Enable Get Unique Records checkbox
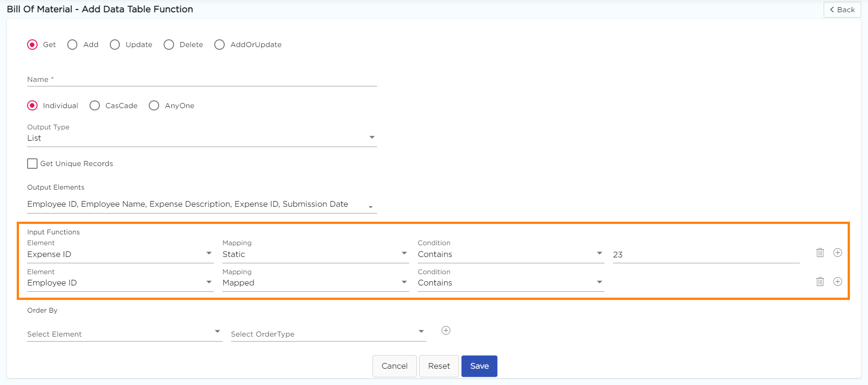This screenshot has height=385, width=868. pyautogui.click(x=33, y=164)
